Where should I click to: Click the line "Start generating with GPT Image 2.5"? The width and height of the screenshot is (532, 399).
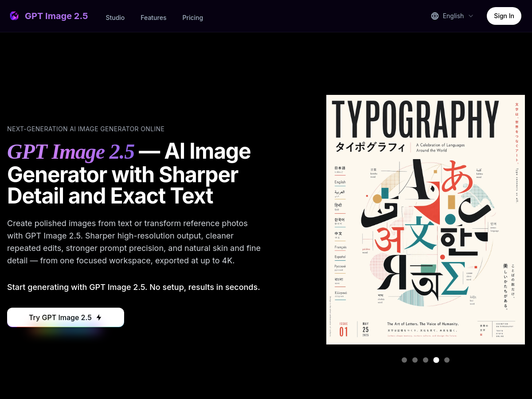133,287
